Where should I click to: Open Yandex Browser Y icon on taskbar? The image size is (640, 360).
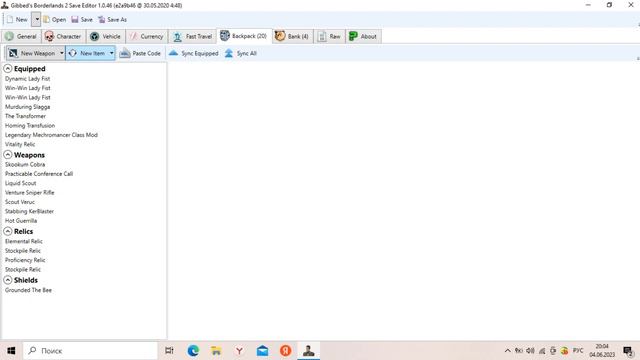click(239, 351)
